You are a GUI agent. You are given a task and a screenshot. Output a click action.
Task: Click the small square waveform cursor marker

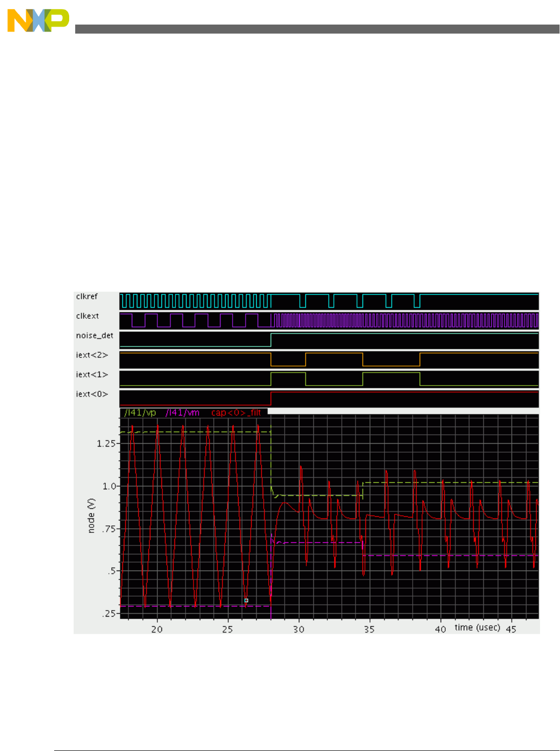click(x=246, y=600)
